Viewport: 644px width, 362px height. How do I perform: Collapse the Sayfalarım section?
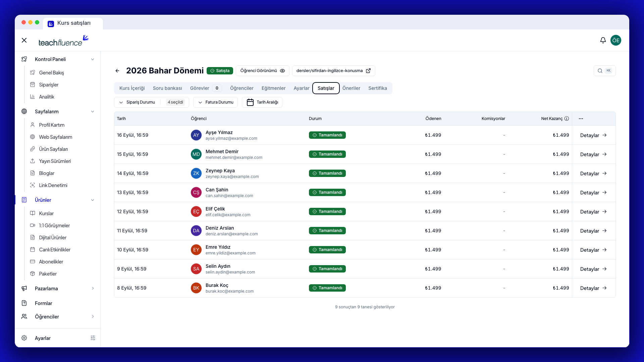[x=58, y=112]
